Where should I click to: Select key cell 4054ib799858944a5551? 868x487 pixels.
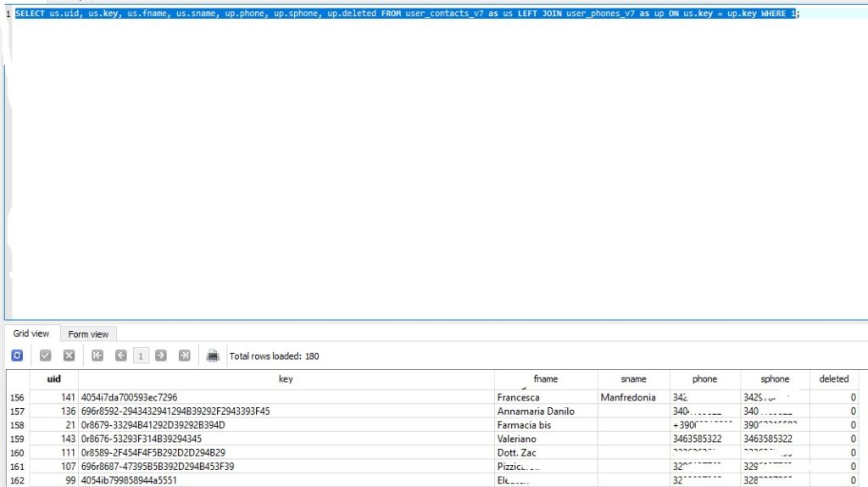(x=287, y=480)
